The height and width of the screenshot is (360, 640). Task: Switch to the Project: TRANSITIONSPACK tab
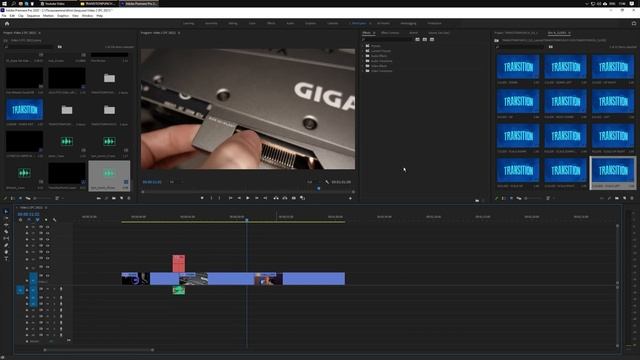[x=516, y=33]
